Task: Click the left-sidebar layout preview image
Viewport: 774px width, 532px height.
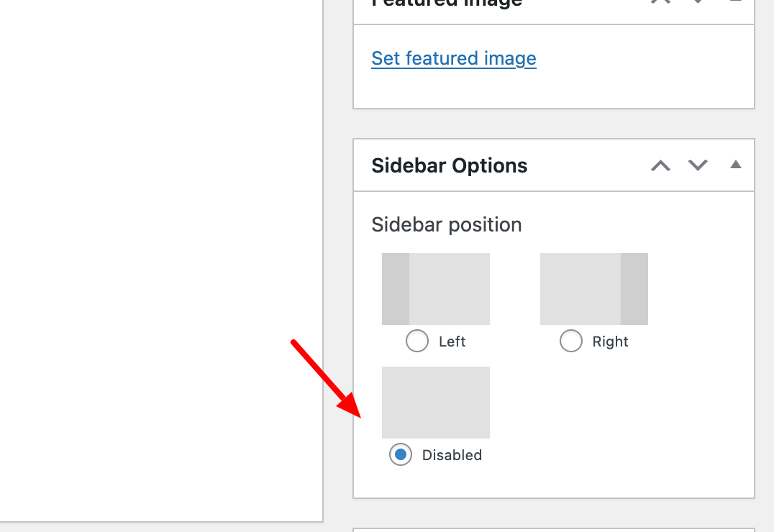Action: tap(436, 288)
